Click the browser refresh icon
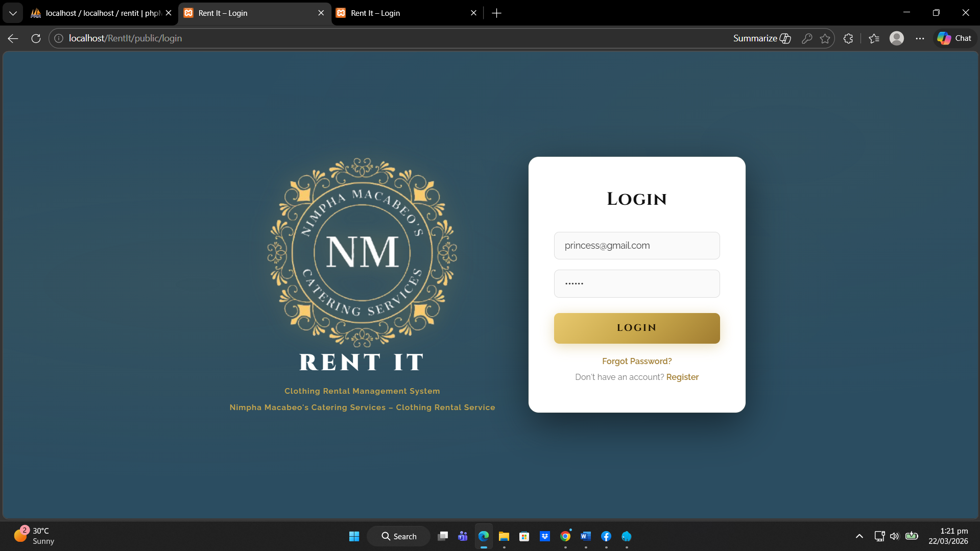This screenshot has height=551, width=980. [x=36, y=38]
